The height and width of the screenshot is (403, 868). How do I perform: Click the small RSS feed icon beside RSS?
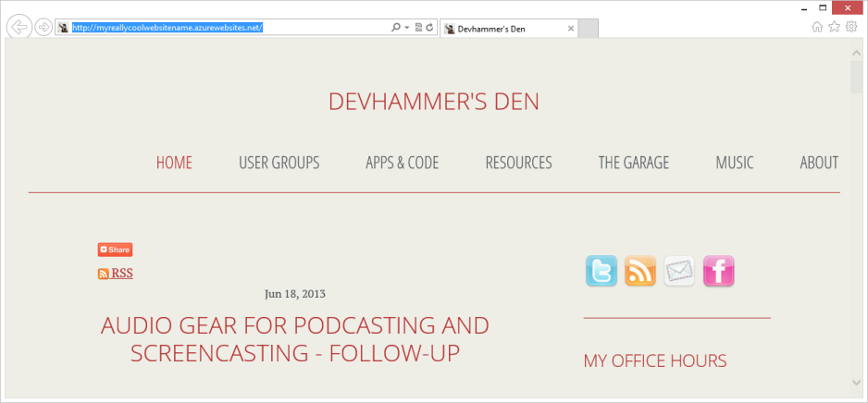tap(104, 274)
